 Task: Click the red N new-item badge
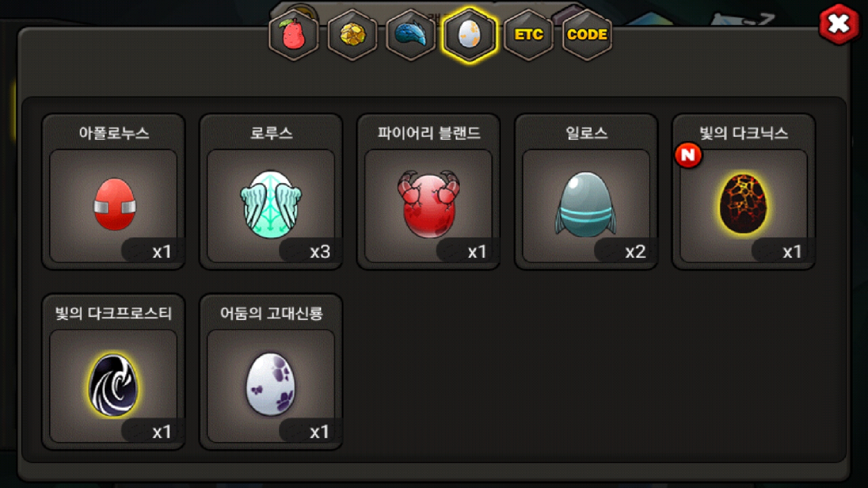click(688, 155)
